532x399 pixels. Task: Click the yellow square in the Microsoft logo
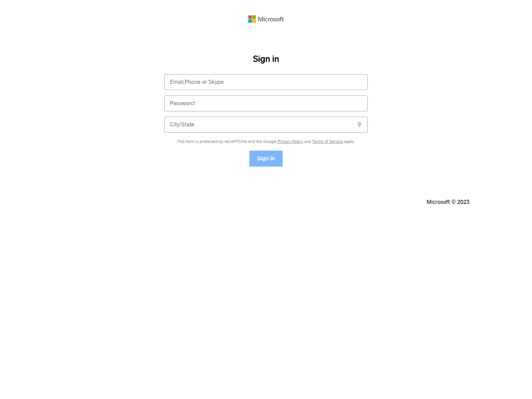tap(254, 21)
